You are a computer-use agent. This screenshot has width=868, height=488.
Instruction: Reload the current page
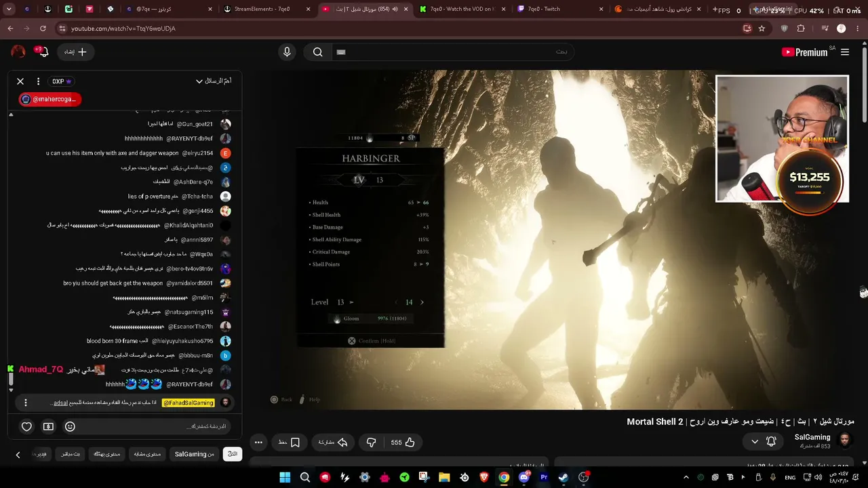43,28
